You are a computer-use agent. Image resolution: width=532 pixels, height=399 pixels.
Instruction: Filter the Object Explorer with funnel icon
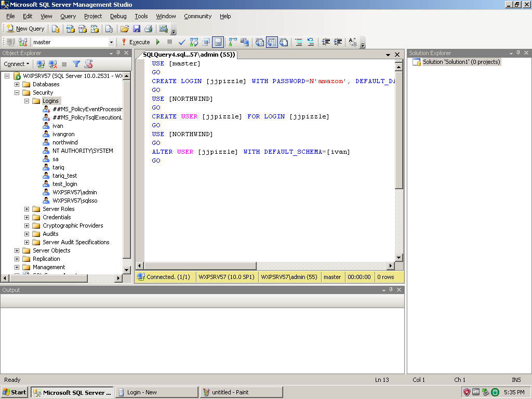tap(76, 64)
